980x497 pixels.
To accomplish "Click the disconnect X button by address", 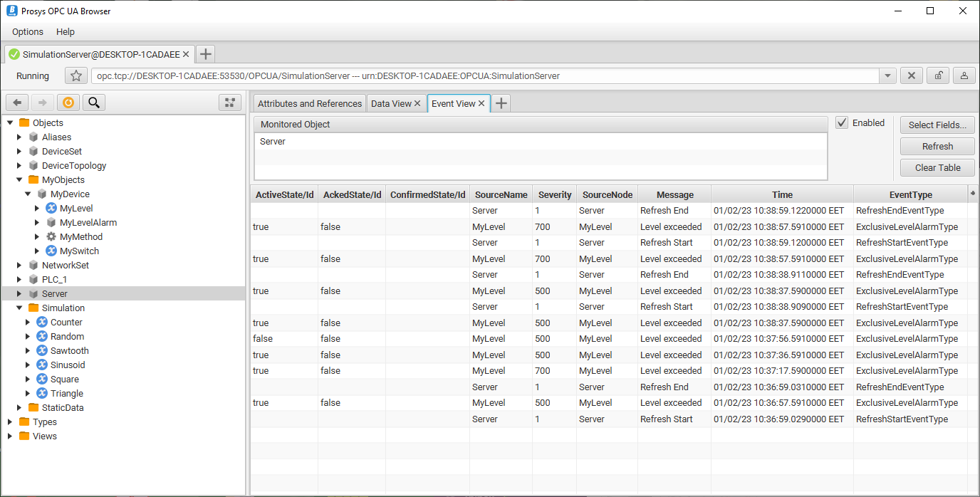I will click(912, 76).
